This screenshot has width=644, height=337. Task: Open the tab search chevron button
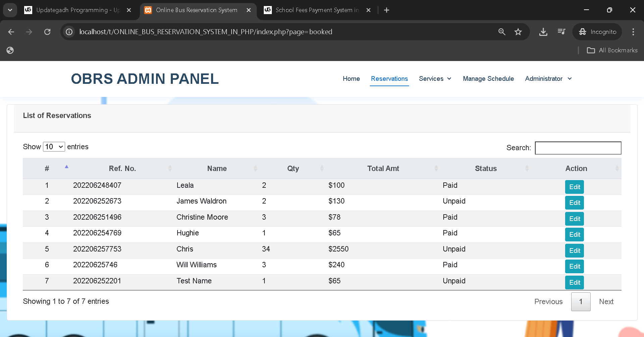[10, 10]
